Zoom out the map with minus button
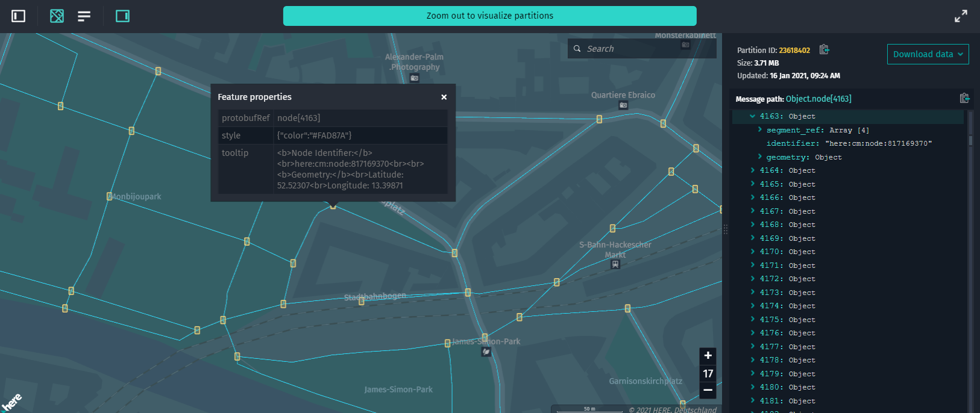The height and width of the screenshot is (413, 980). 708,390
